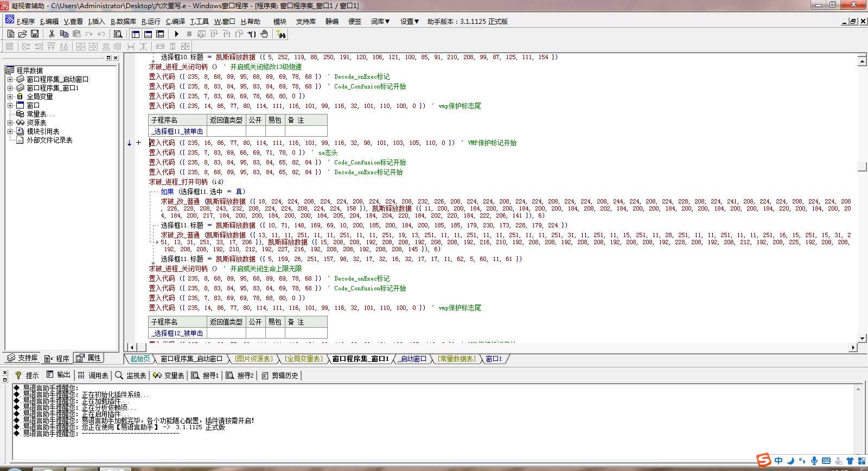Open the C.编译 menu
Screen dimensions: 868x471
tap(175, 21)
